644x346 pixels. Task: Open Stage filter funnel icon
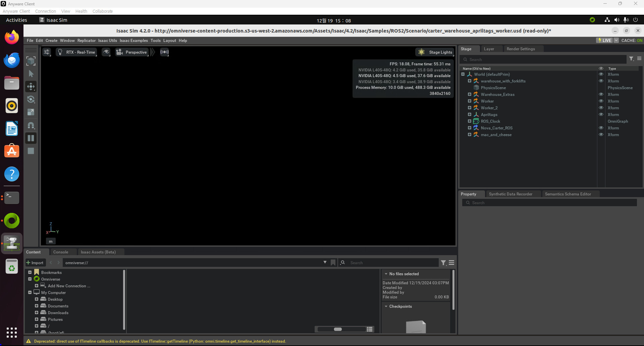[x=631, y=59]
